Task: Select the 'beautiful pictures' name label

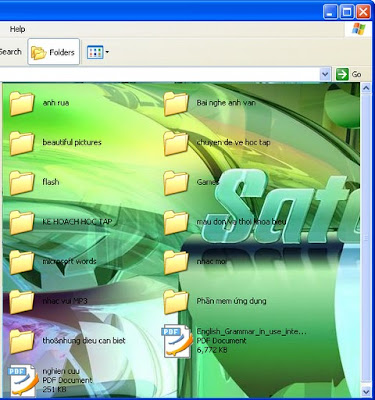Action: 72,143
